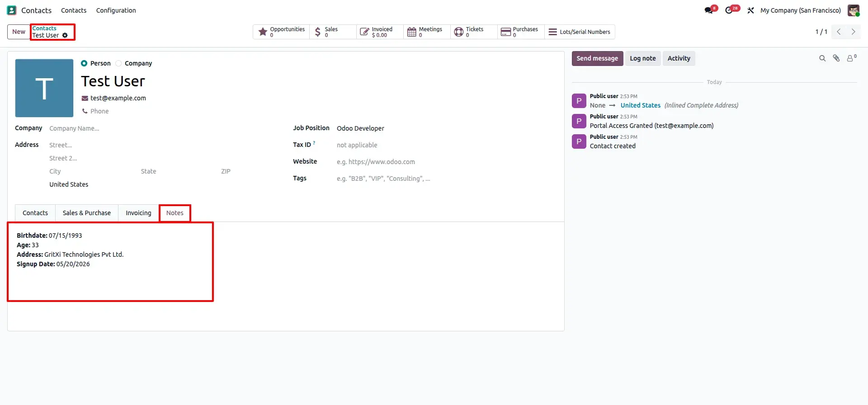The width and height of the screenshot is (868, 405).
Task: Open the Invoiced stat button
Action: tap(380, 32)
